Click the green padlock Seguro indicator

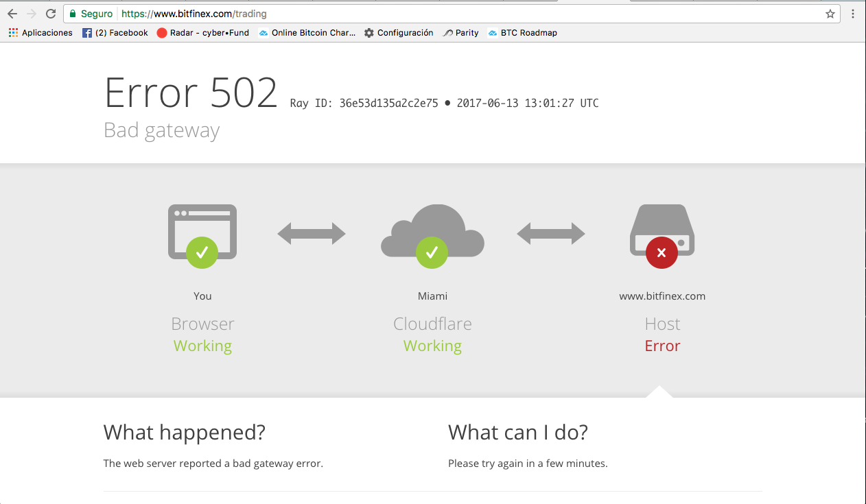(x=91, y=14)
